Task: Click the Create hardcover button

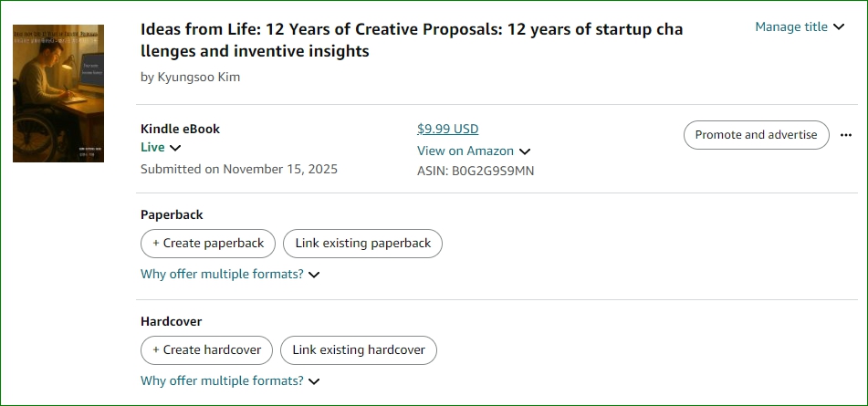Action: 206,350
